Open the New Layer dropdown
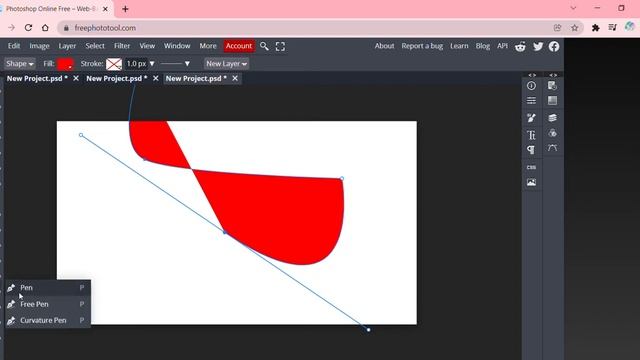Screen dimensions: 640x360 tap(226, 64)
